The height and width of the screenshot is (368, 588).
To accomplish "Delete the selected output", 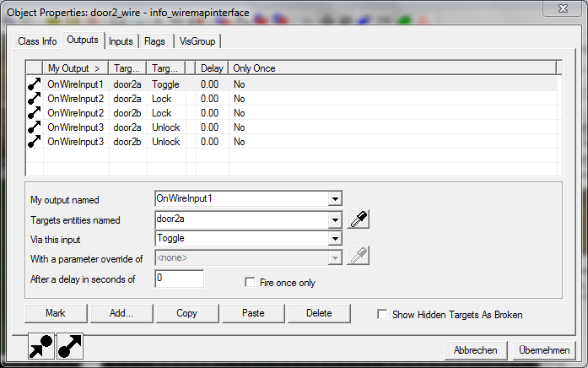I will click(319, 313).
